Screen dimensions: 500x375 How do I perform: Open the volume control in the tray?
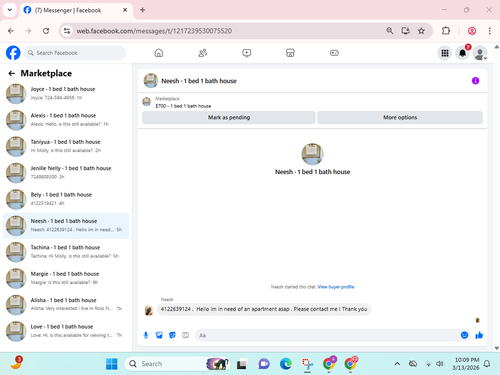[440, 364]
